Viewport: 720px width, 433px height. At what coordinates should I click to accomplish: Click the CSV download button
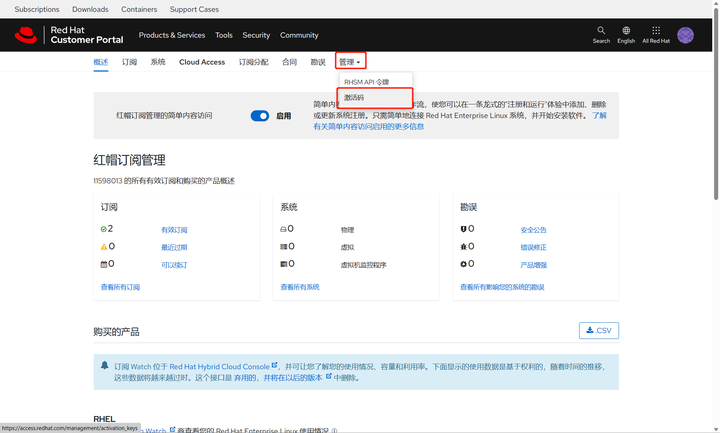599,331
